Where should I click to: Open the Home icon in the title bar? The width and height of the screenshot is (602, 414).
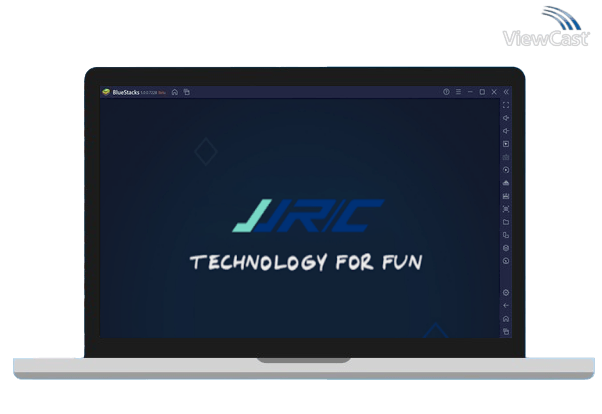(175, 92)
